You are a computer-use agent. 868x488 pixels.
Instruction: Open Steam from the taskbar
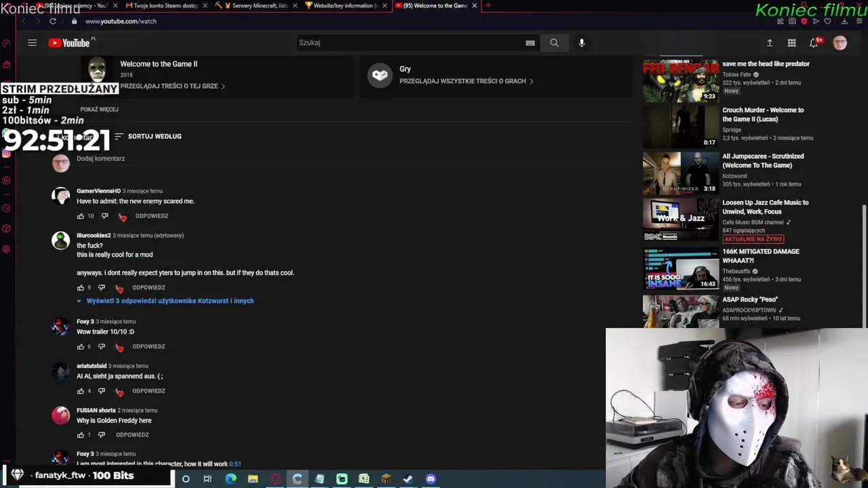(408, 479)
